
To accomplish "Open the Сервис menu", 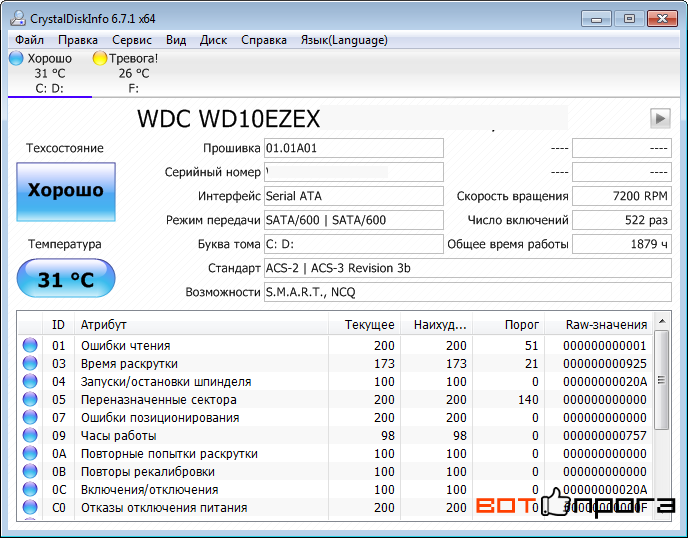I will click(132, 40).
